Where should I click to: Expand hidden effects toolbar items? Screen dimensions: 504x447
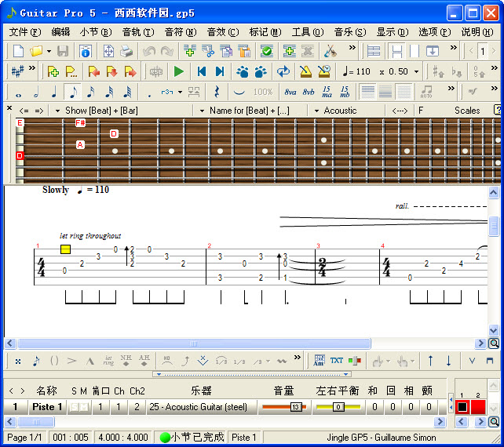(298, 357)
